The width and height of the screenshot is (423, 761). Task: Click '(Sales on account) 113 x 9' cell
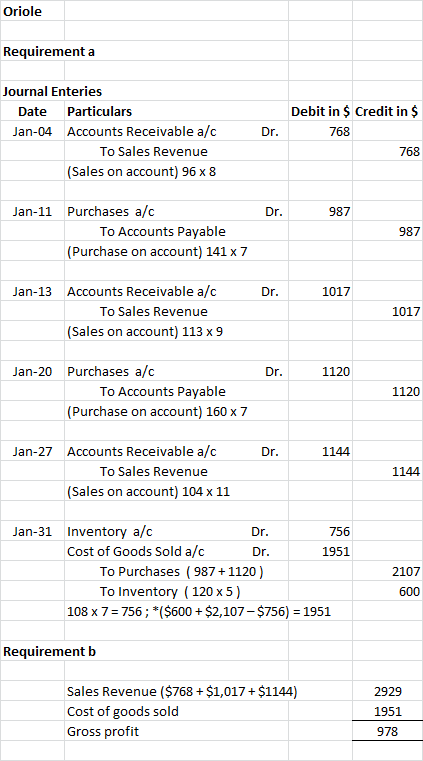click(177, 331)
